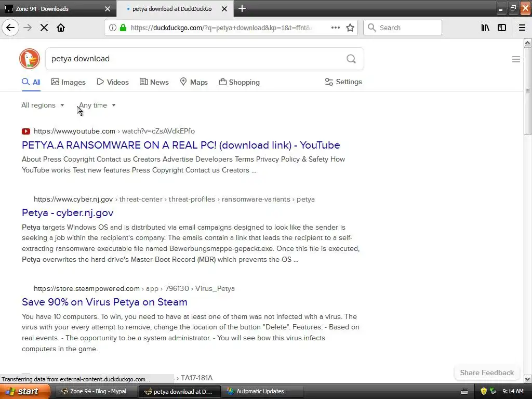The width and height of the screenshot is (532, 399).
Task: Click the scrollbar up arrow
Action: pyautogui.click(x=527, y=43)
